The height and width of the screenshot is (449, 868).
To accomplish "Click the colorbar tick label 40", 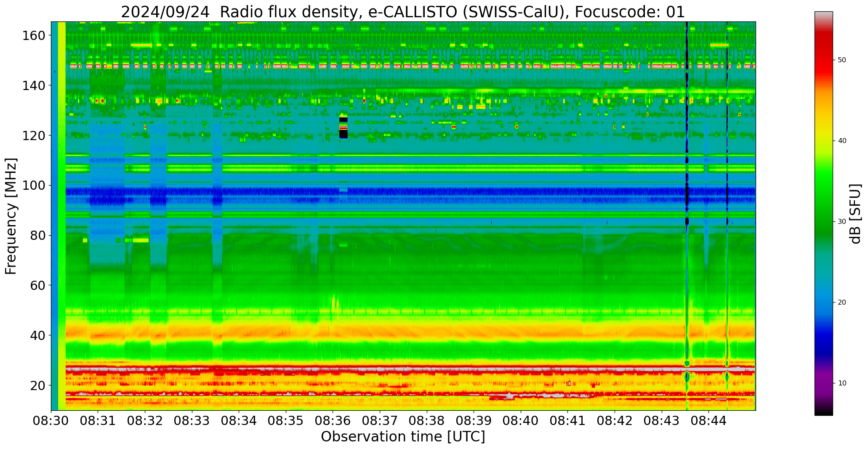I will point(842,141).
